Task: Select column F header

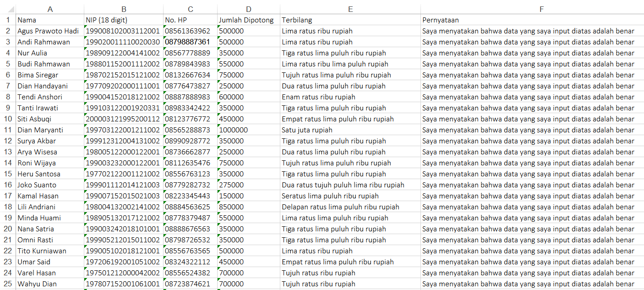Action: [532, 9]
